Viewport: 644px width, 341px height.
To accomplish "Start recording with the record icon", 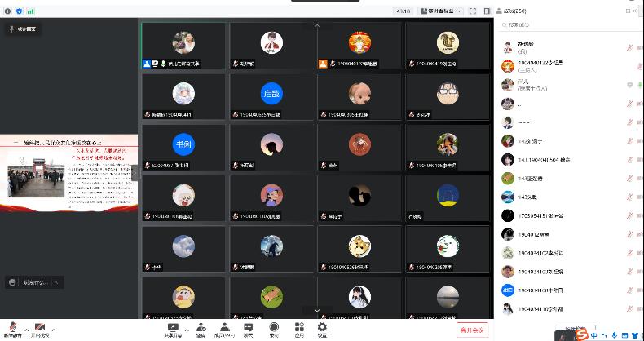I will (x=274, y=330).
